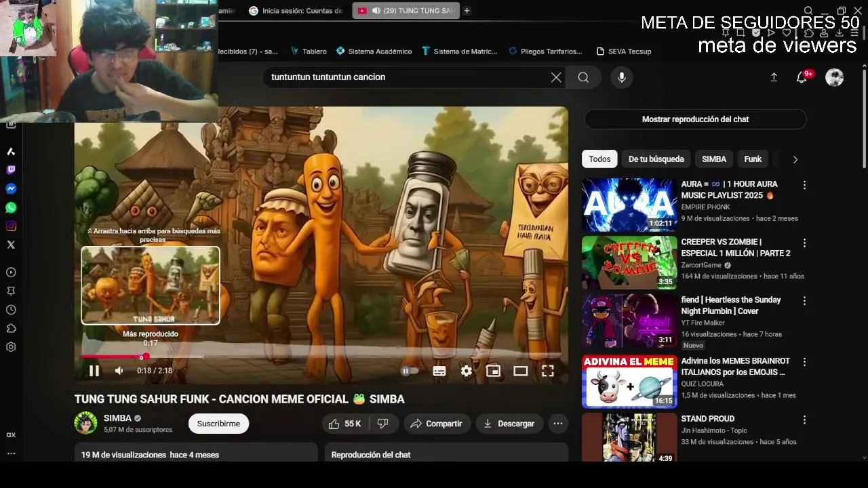Open YouTube notifications bell

coord(802,77)
